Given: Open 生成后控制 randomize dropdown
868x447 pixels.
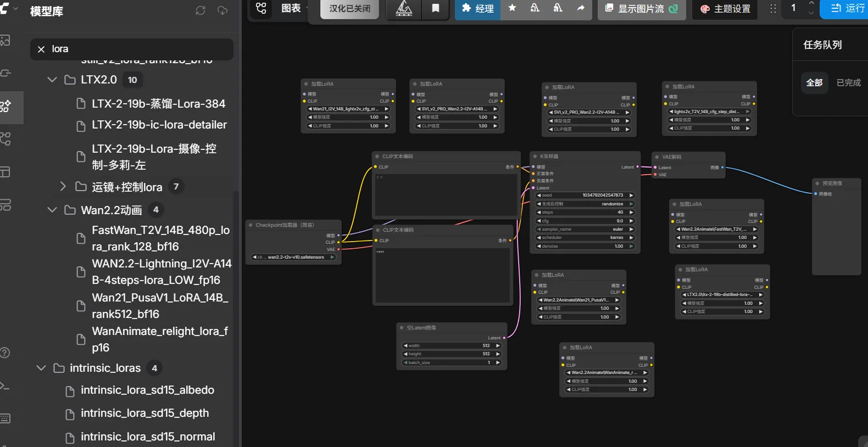Looking at the screenshot, I should pos(585,204).
